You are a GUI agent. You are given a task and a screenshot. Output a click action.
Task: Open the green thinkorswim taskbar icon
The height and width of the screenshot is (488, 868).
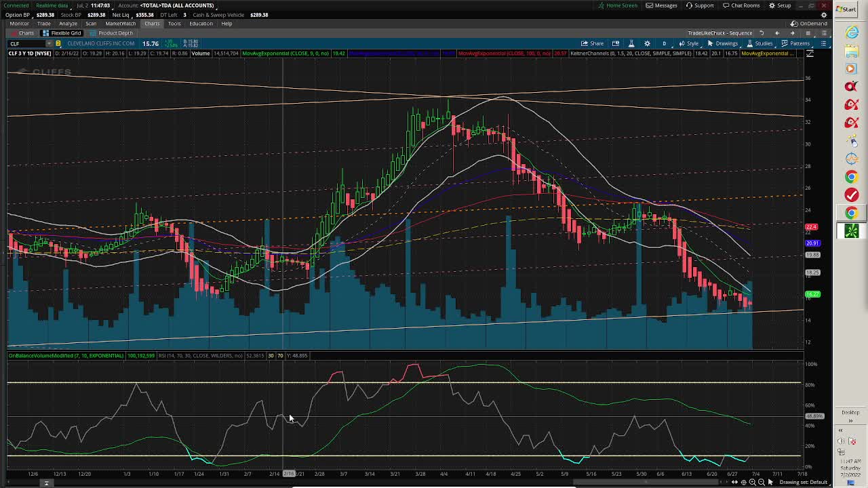click(x=852, y=230)
